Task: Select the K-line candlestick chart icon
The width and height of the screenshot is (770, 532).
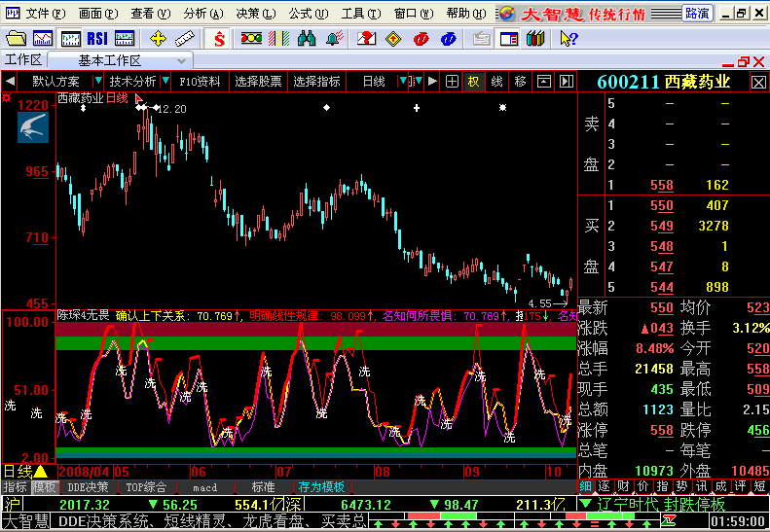Action: [x=71, y=38]
